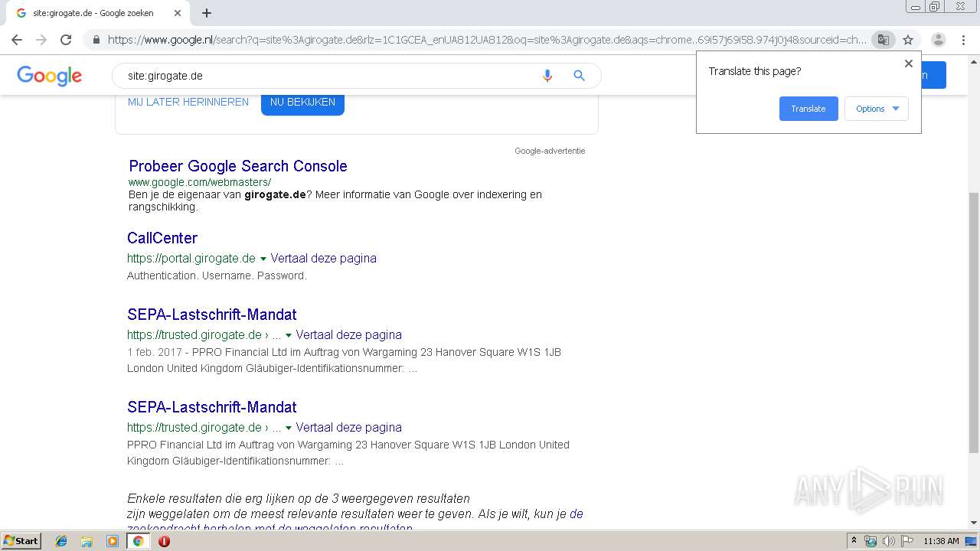Image resolution: width=980 pixels, height=551 pixels.
Task: Expand dropdown arrow next to portal.girogate.de
Action: coord(263,259)
